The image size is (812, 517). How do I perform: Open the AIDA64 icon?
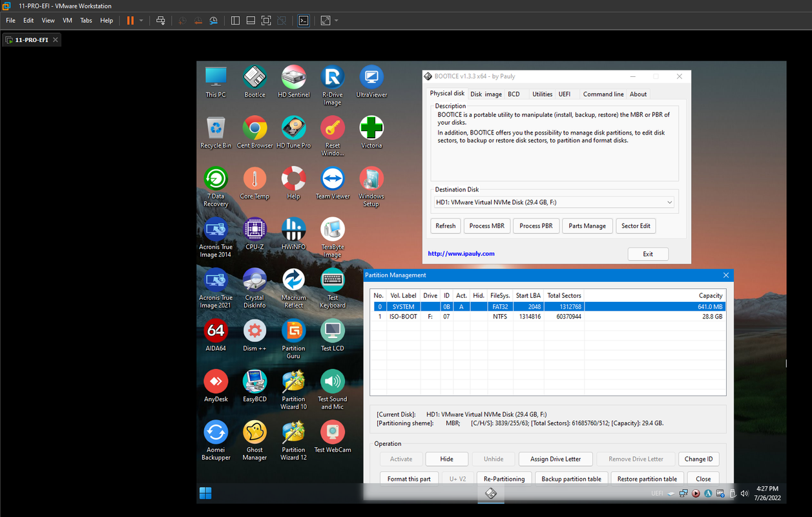[216, 335]
